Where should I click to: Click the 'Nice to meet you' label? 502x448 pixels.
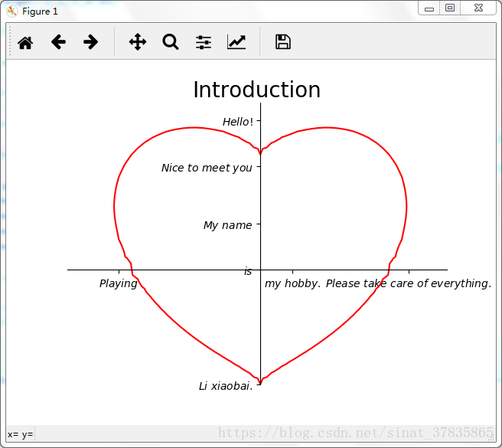(x=207, y=168)
